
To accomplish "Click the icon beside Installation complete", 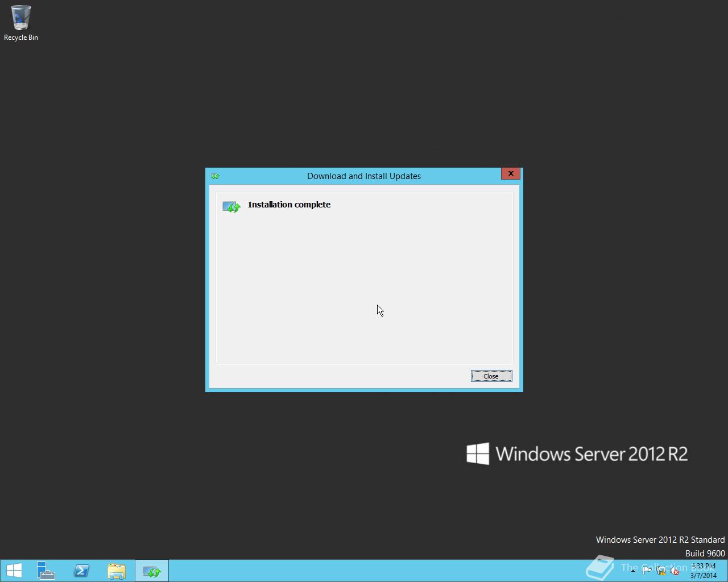I will click(231, 207).
